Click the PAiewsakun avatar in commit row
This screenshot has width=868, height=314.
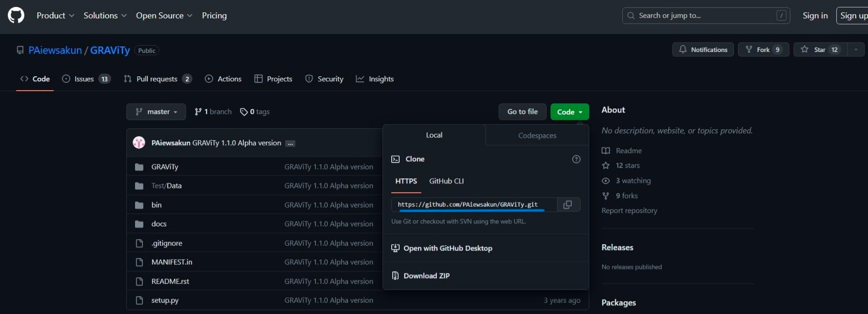coord(139,143)
